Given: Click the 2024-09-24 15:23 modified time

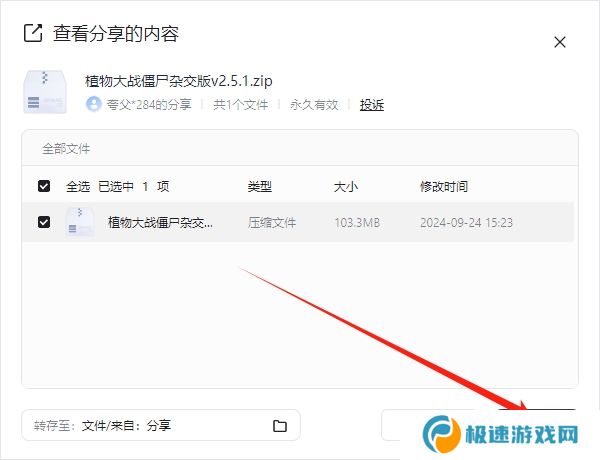Looking at the screenshot, I should click(466, 222).
